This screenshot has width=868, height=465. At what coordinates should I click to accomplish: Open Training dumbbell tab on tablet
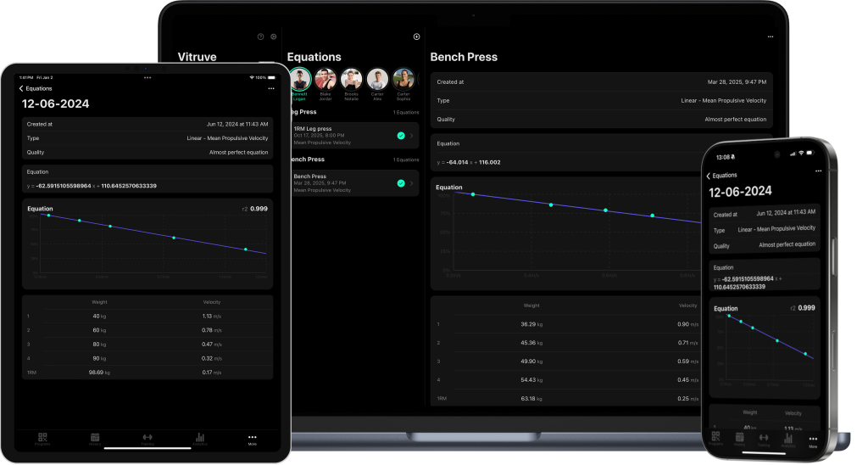click(x=147, y=439)
